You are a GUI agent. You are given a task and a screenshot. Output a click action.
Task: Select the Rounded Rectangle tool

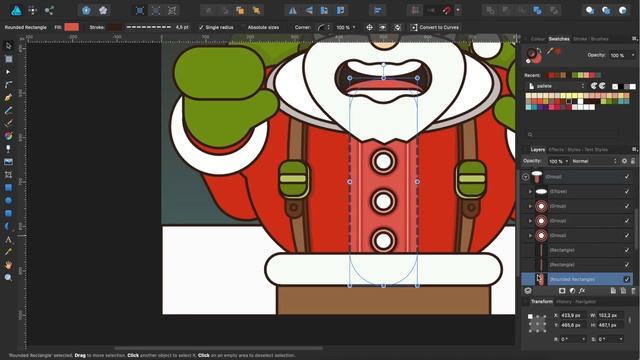tap(8, 213)
